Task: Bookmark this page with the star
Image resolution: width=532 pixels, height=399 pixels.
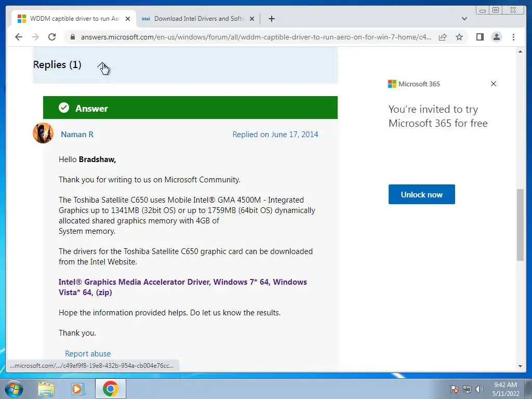Action: [459, 37]
